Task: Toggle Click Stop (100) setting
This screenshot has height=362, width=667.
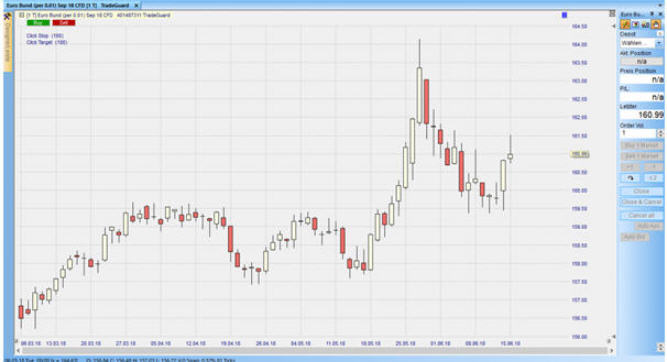Action: pyautogui.click(x=45, y=36)
